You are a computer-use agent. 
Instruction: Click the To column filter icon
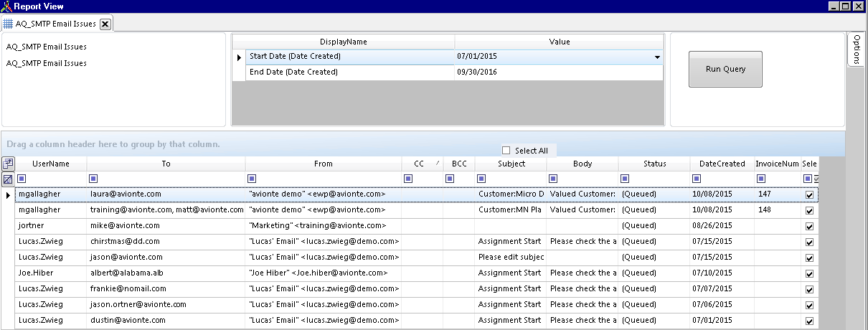coord(92,179)
